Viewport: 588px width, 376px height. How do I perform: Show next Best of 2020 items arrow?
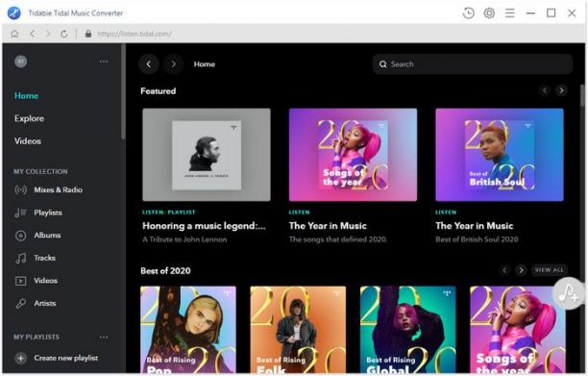(x=521, y=270)
